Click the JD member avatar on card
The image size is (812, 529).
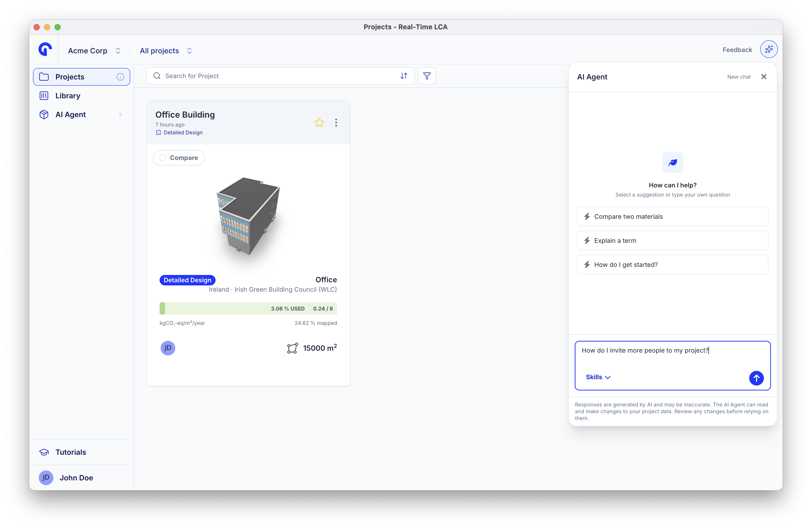point(167,348)
